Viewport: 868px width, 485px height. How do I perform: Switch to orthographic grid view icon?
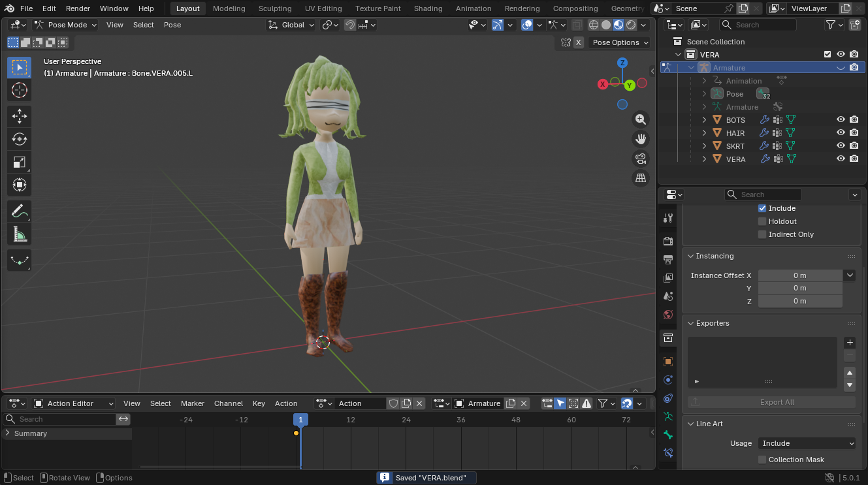641,178
